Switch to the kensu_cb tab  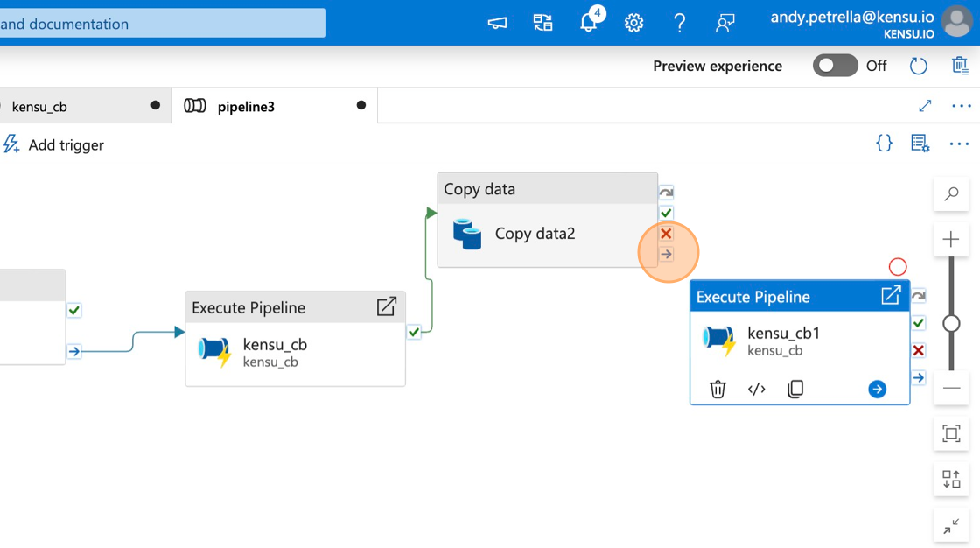pos(86,106)
